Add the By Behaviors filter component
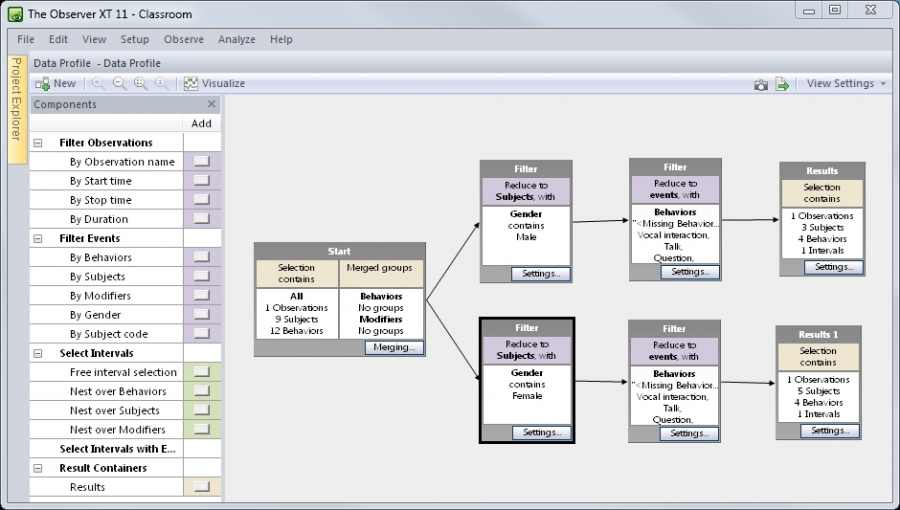 coord(202,258)
